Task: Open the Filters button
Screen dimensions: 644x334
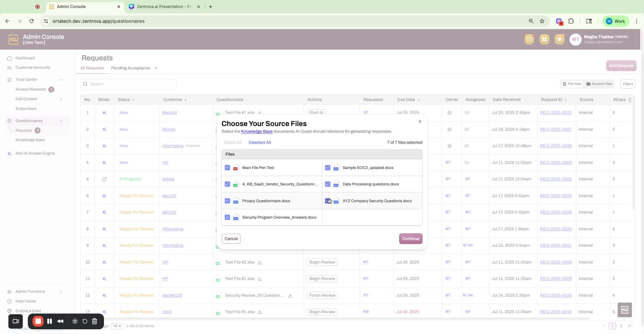Action: [x=628, y=84]
